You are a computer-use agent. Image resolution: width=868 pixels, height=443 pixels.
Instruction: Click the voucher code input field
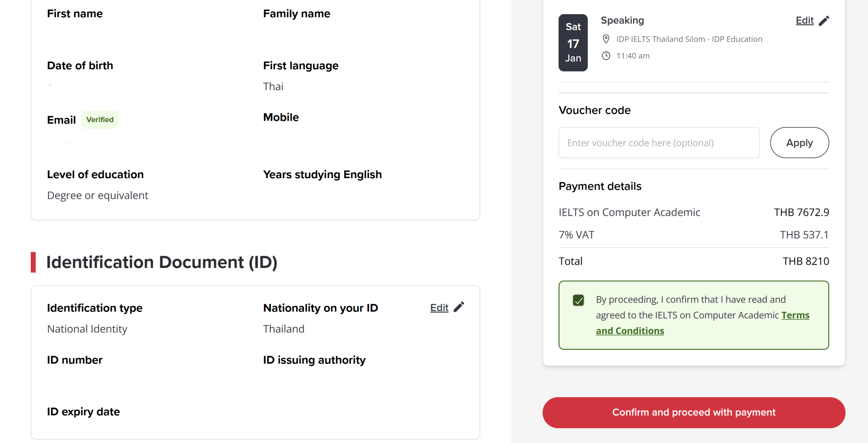(x=658, y=142)
